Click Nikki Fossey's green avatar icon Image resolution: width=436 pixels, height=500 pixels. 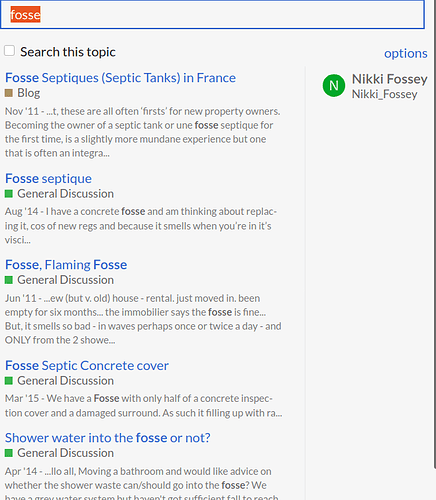334,86
